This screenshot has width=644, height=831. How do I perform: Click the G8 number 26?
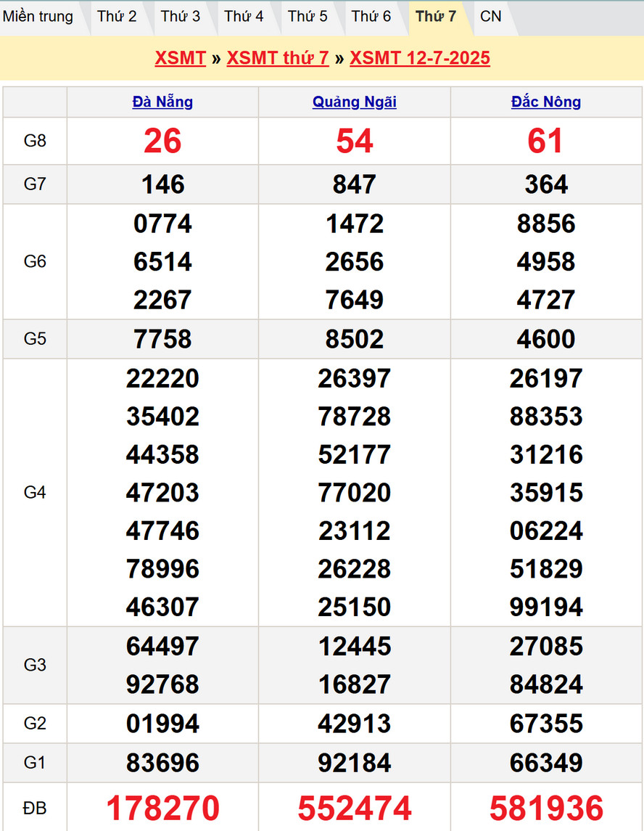(x=162, y=141)
